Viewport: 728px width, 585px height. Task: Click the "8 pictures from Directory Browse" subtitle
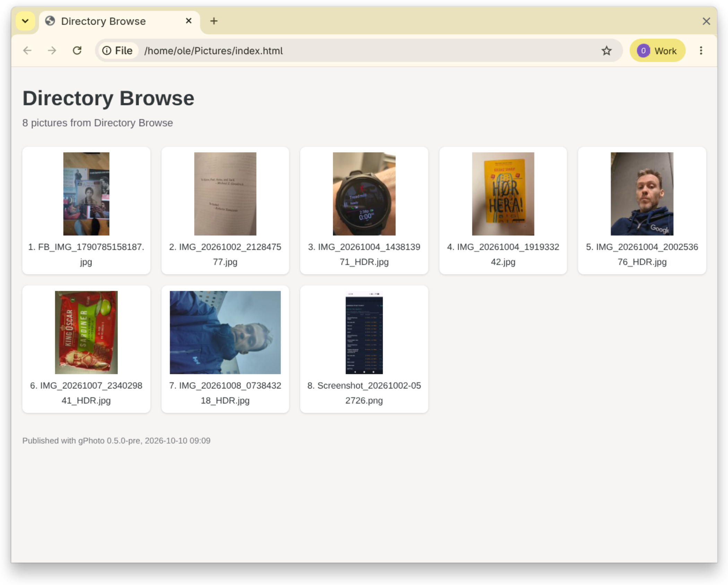click(x=97, y=123)
